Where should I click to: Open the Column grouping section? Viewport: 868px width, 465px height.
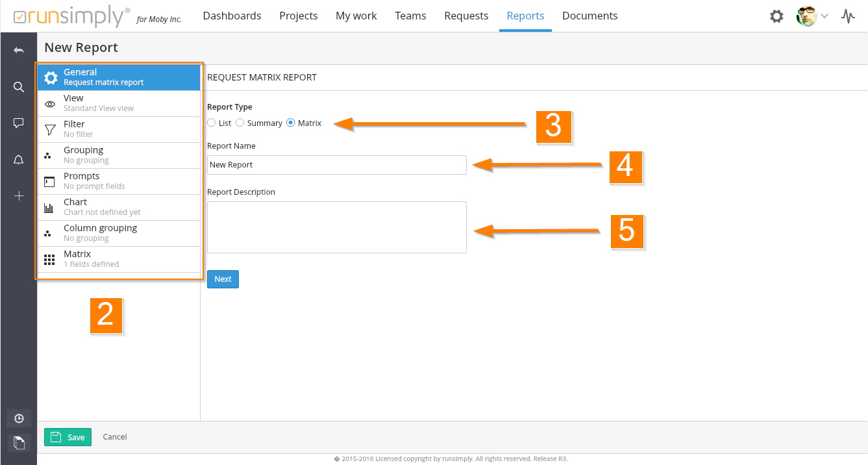[x=118, y=233]
